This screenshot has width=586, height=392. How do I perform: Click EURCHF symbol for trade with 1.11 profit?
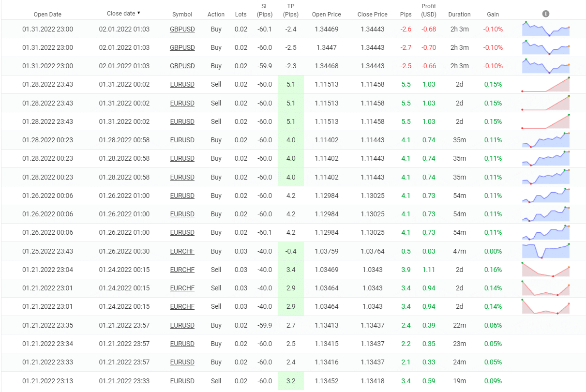click(x=182, y=270)
